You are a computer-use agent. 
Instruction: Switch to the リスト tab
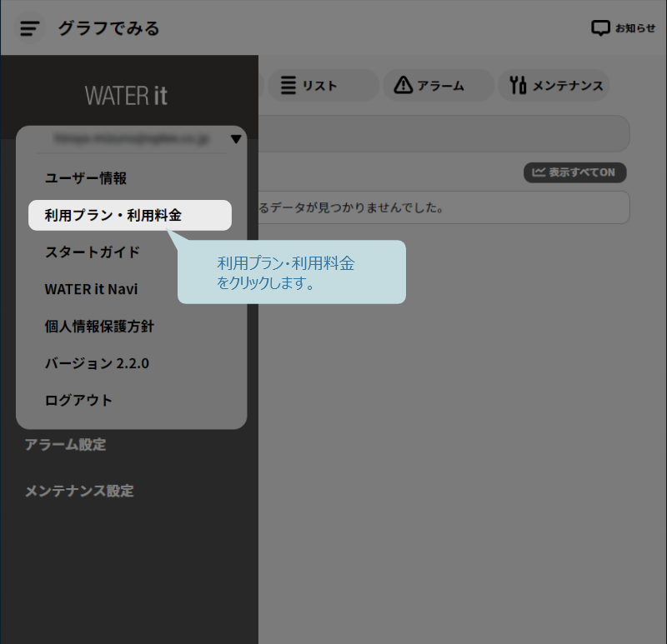pos(323,86)
